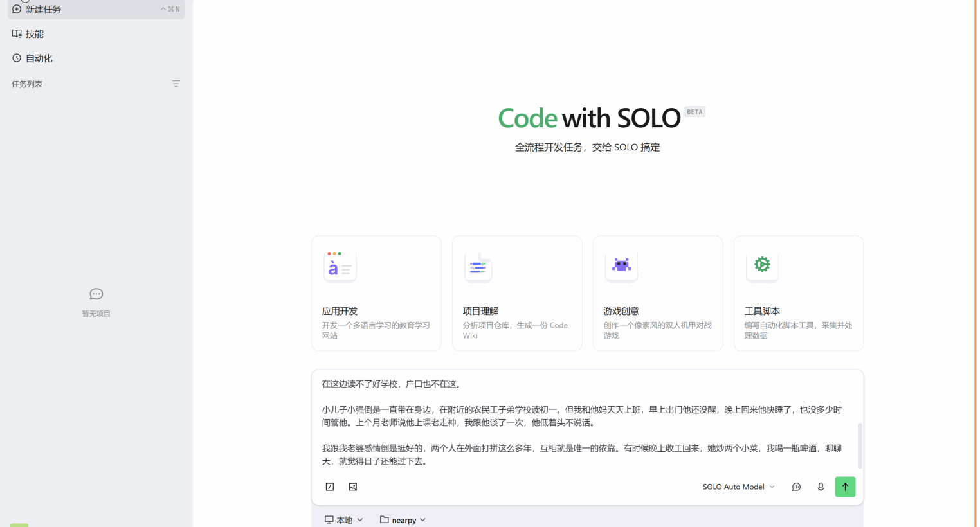The height and width of the screenshot is (527, 980).
Task: Click the 项目理解 card title
Action: click(480, 311)
